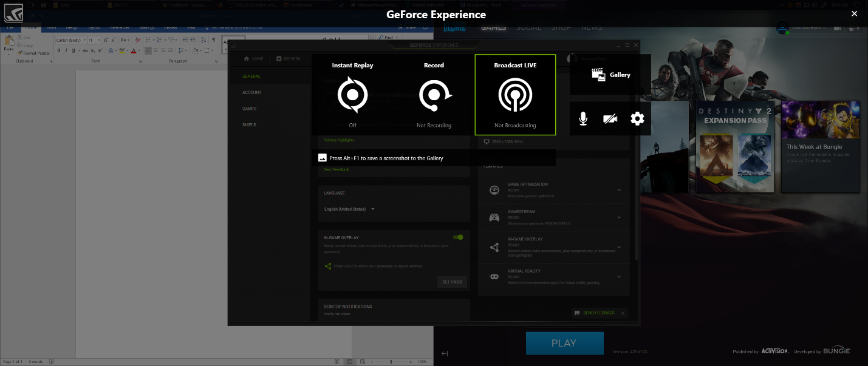Toggle the microphone on or off
The width and height of the screenshot is (868, 366).
pyautogui.click(x=583, y=119)
